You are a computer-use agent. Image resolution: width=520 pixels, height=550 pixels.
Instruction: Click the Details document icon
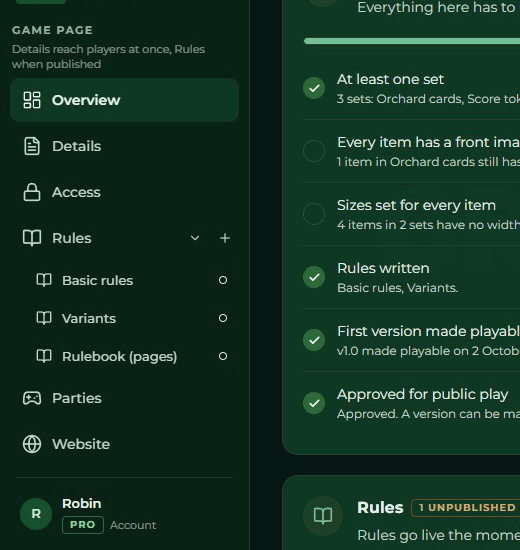click(32, 146)
